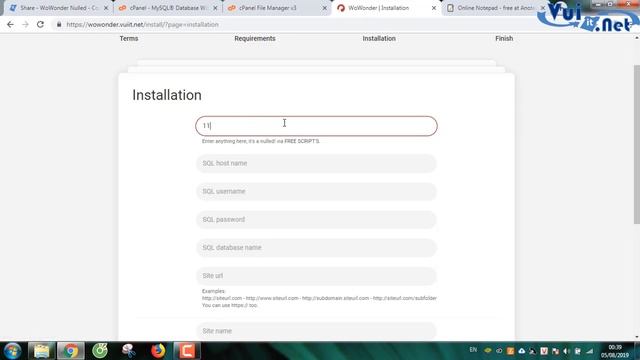The width and height of the screenshot is (640, 360).
Task: Click the address bar URL
Action: pyautogui.click(x=142, y=24)
